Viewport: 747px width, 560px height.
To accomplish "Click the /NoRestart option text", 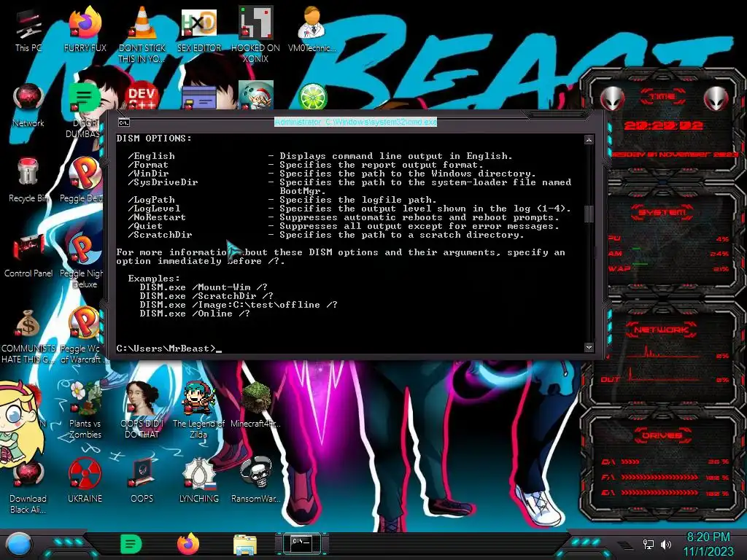I will [x=158, y=217].
